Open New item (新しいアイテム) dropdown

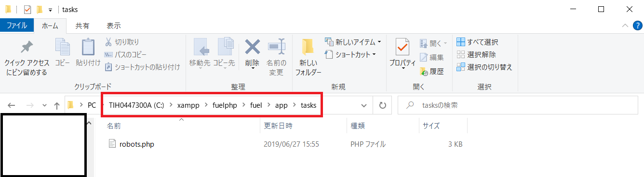click(353, 42)
